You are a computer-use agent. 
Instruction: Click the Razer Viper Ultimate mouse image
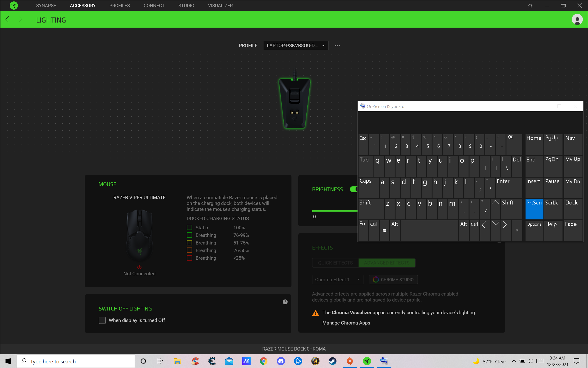coord(139,235)
